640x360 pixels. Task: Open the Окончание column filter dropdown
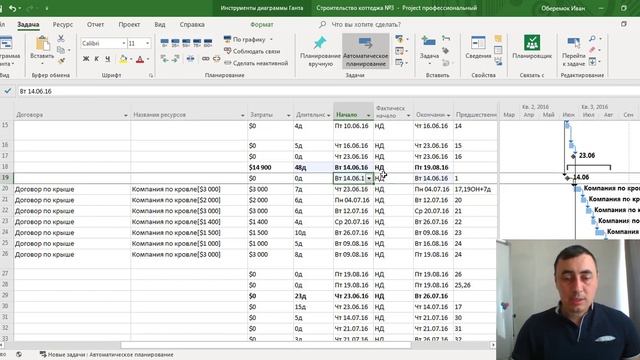click(448, 116)
